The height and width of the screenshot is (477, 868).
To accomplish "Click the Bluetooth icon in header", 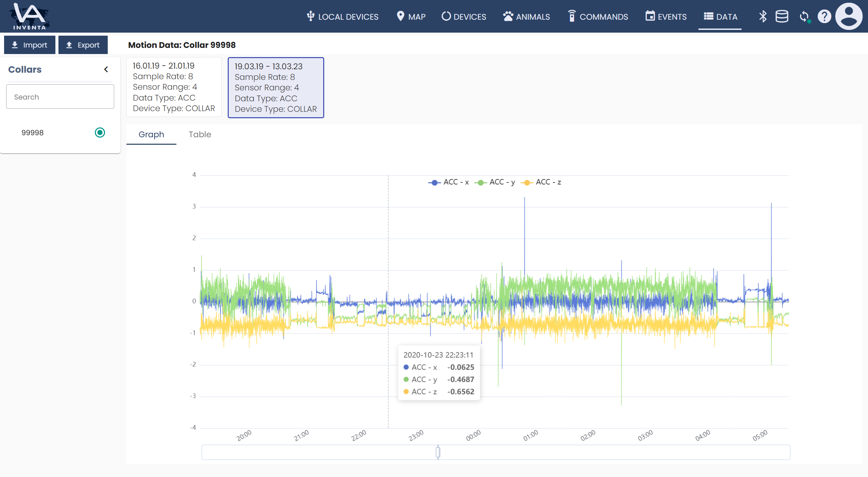I will [x=763, y=16].
